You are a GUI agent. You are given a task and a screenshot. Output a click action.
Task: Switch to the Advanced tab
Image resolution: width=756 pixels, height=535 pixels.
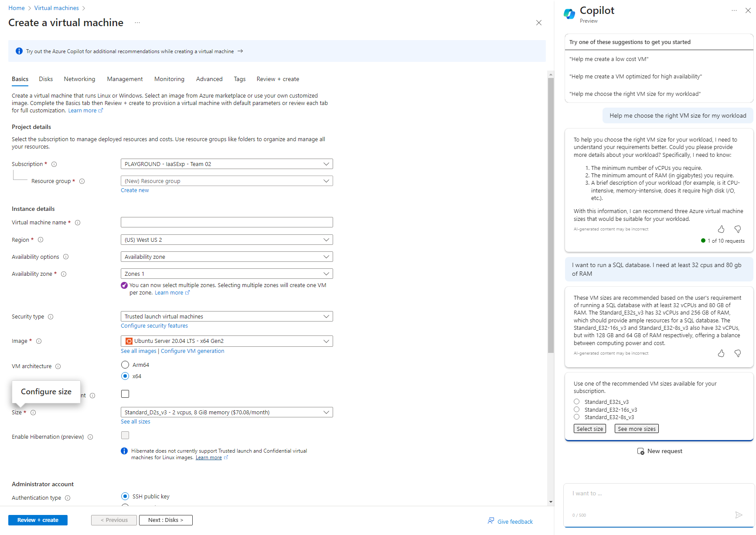[x=209, y=79]
